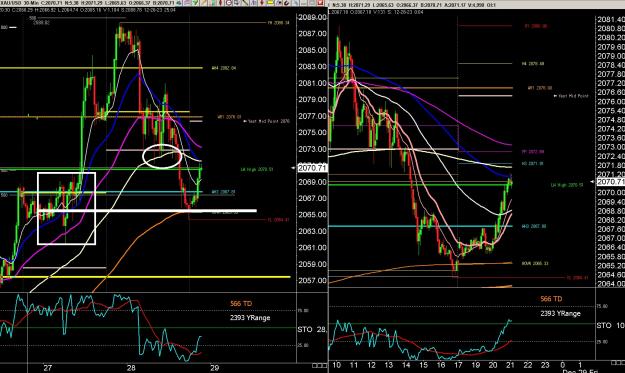Click the red square icon ending the toolbar

pos(320,2)
